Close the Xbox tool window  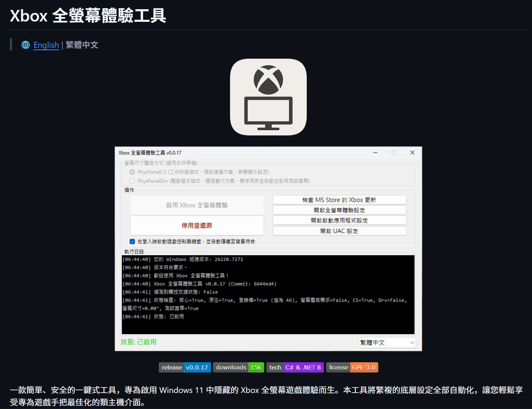[412, 153]
